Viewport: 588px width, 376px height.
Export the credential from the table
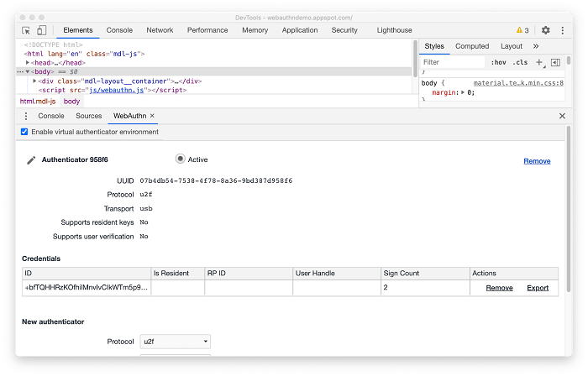click(537, 288)
